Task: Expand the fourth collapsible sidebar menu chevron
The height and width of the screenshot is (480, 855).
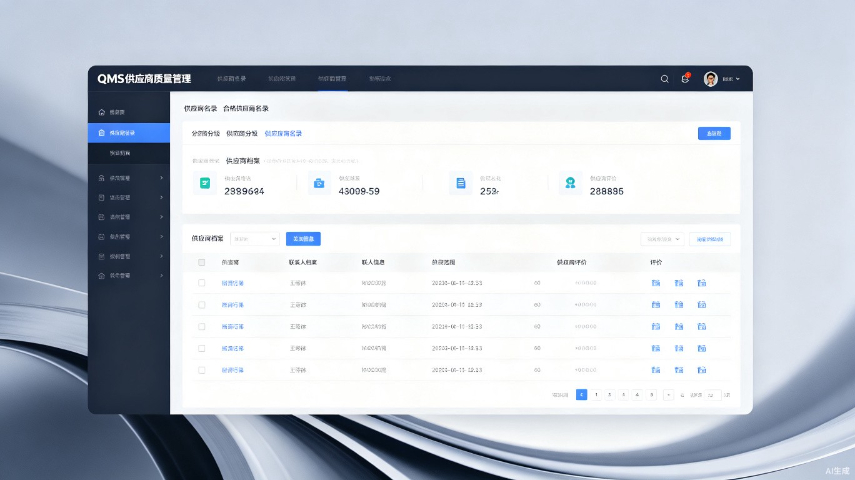Action: point(161,237)
